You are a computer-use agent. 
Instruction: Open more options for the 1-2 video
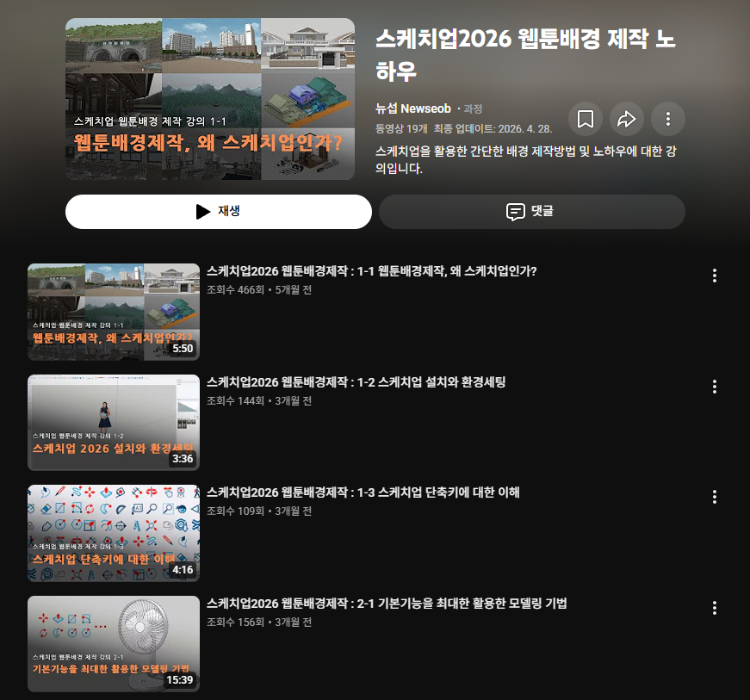pyautogui.click(x=714, y=387)
